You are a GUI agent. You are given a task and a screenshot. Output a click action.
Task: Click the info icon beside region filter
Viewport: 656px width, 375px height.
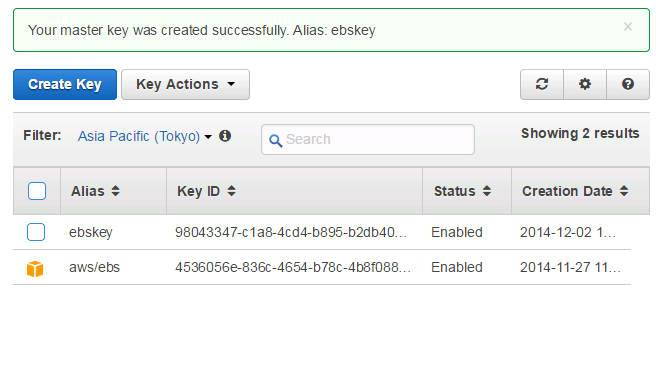(225, 136)
